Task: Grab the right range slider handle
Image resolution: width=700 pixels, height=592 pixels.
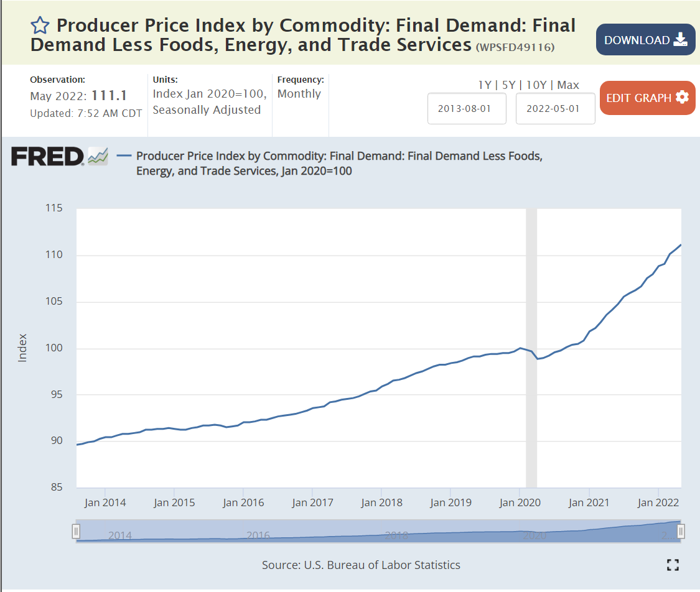Action: (x=681, y=531)
